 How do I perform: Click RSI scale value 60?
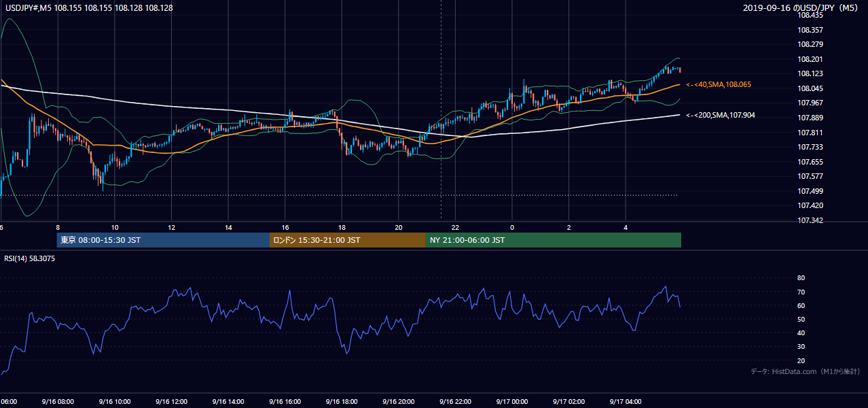[x=801, y=305]
